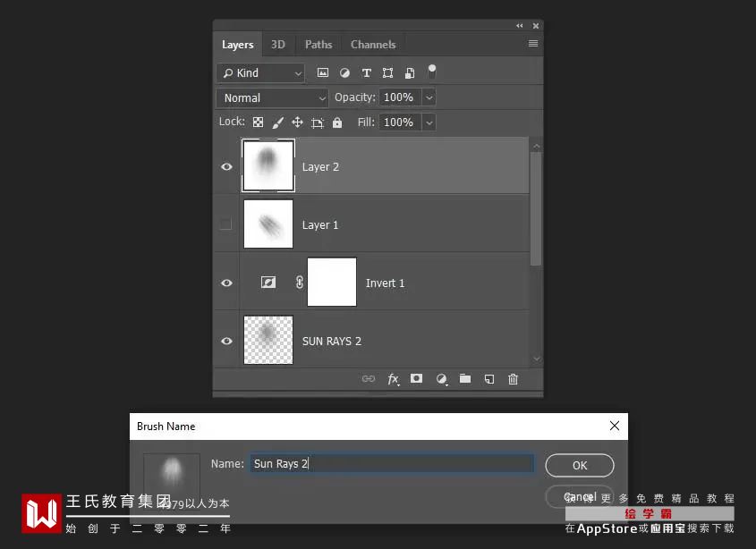Select Layer 2 thumbnail
Viewport: 756px width, 549px height.
click(x=268, y=165)
